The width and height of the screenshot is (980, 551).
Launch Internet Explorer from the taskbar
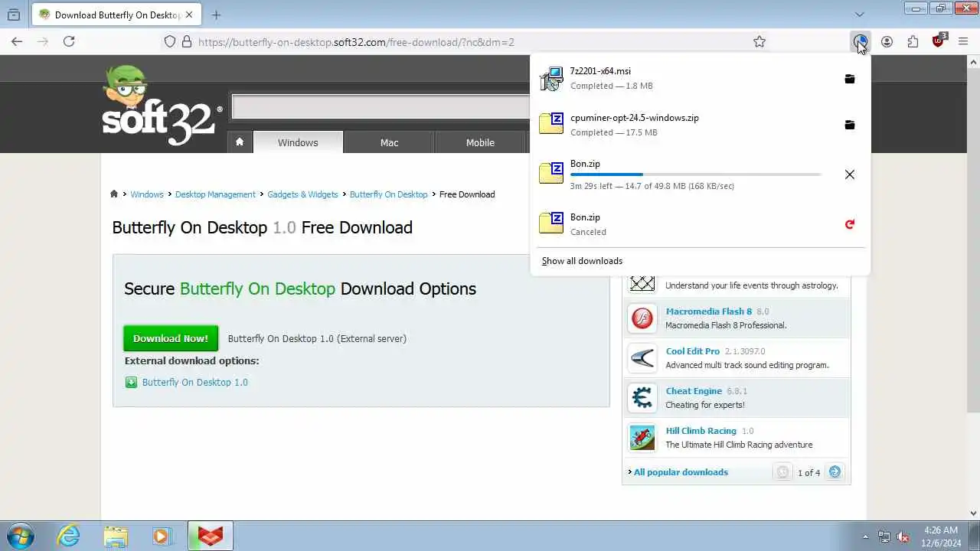point(69,536)
